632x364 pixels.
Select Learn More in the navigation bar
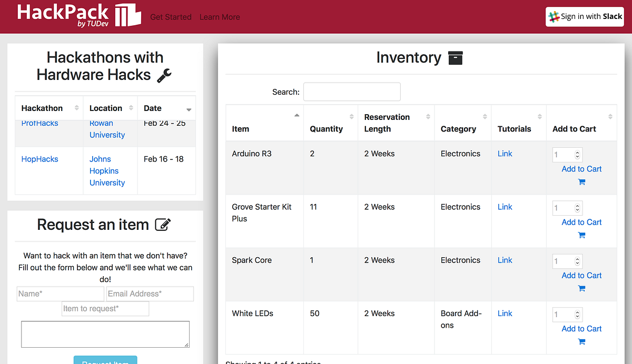220,17
